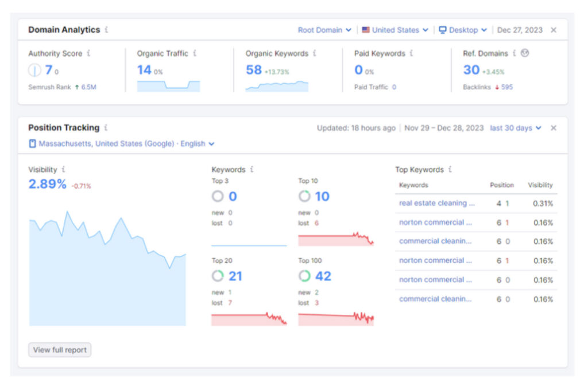The image size is (588, 390).
Task: Click the 595 Backlinks link
Action: click(x=506, y=87)
